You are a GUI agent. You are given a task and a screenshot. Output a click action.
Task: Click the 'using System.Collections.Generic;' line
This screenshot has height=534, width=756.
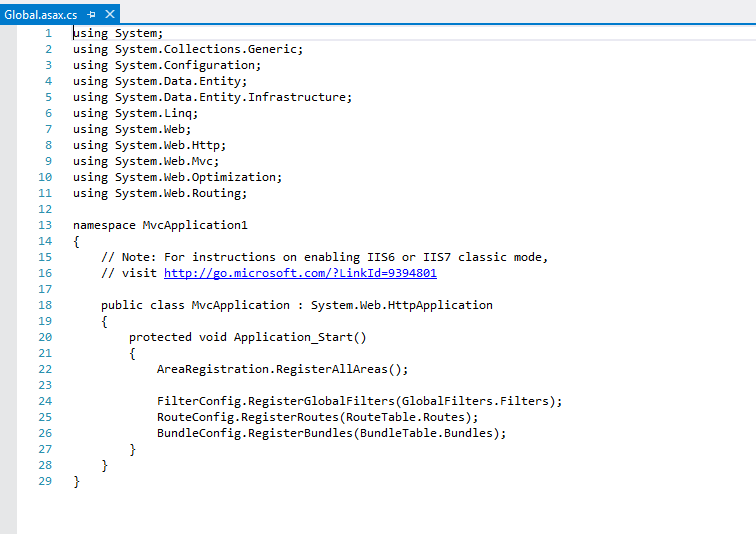188,49
